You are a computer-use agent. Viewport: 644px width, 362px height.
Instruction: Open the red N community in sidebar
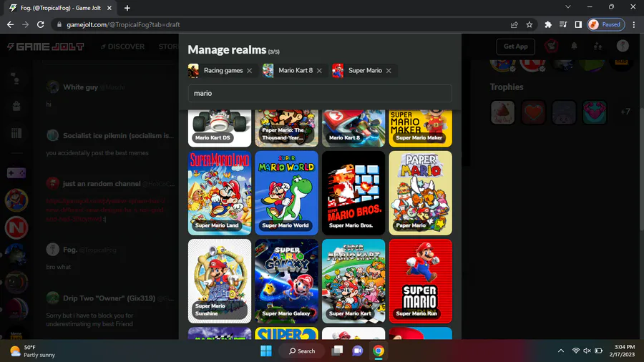pyautogui.click(x=16, y=228)
